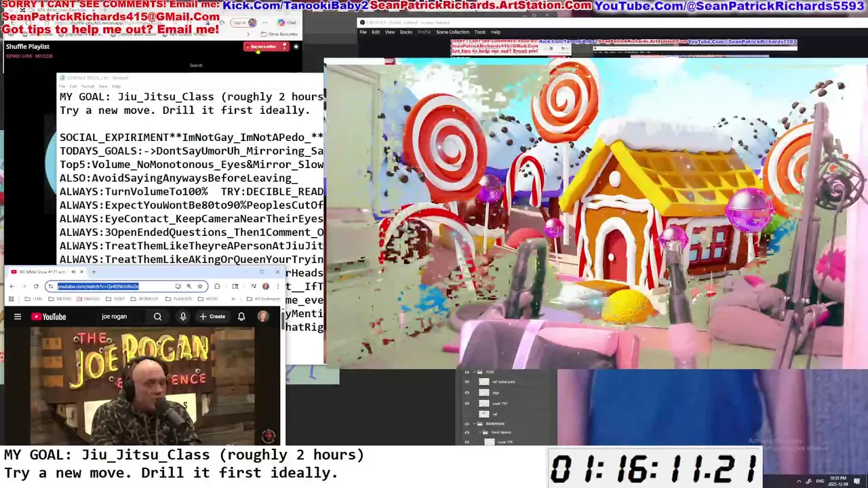The image size is (868, 488).
Task: Open the SLEEP bookmark folder
Action: (x=115, y=299)
